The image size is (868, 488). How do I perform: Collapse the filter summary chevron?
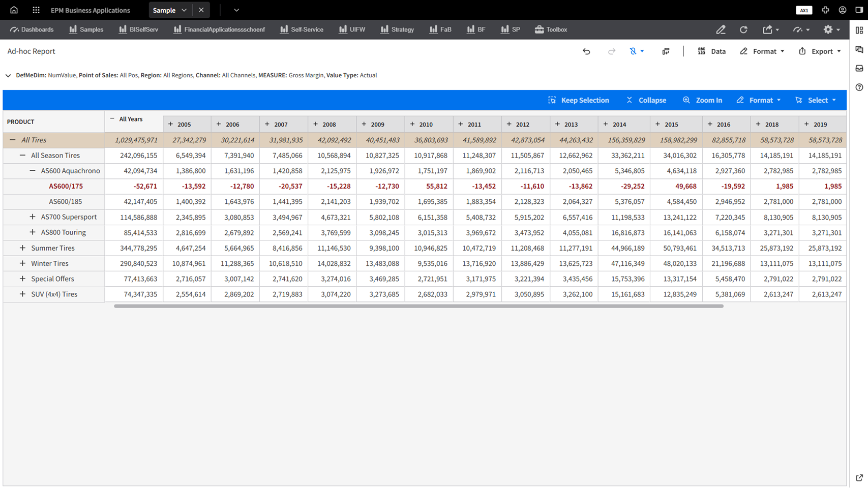pyautogui.click(x=8, y=76)
